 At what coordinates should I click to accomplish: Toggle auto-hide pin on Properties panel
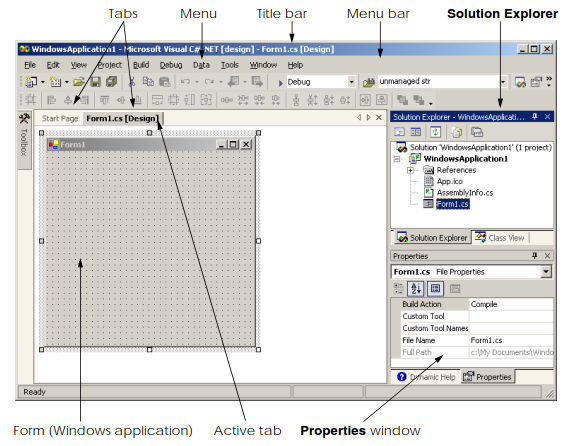click(x=535, y=256)
